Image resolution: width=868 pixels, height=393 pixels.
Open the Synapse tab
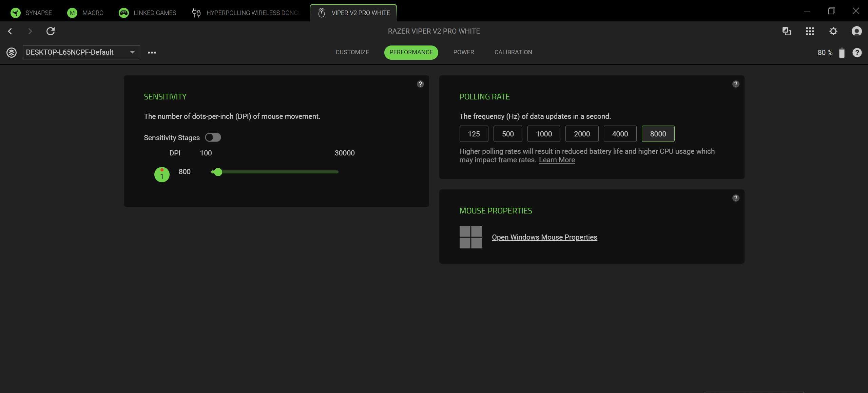click(31, 13)
